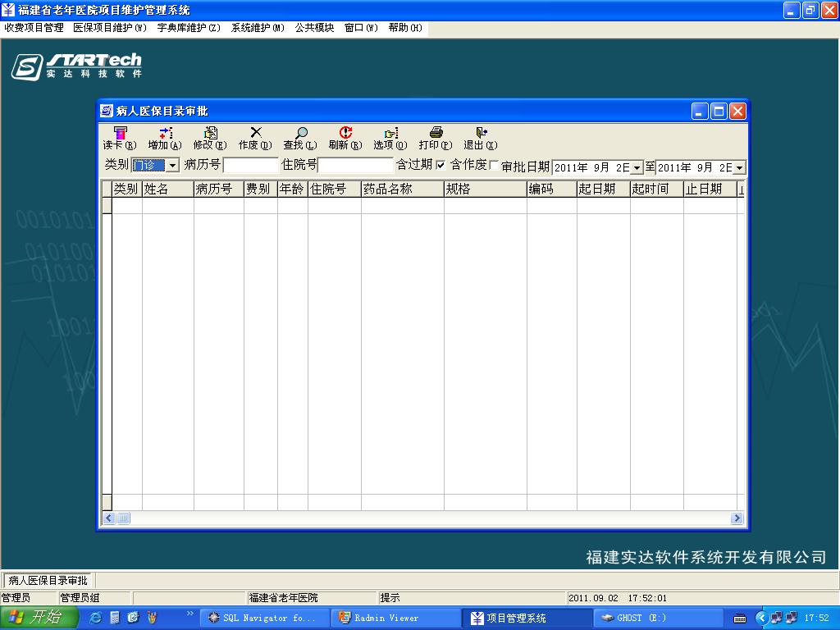Click the 修改 (modify) toolbar icon

click(x=210, y=138)
